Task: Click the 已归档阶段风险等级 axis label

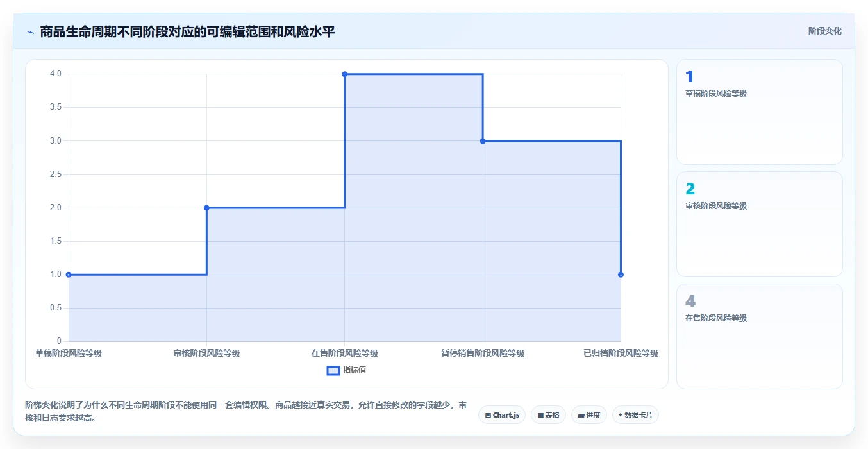Action: click(x=621, y=353)
